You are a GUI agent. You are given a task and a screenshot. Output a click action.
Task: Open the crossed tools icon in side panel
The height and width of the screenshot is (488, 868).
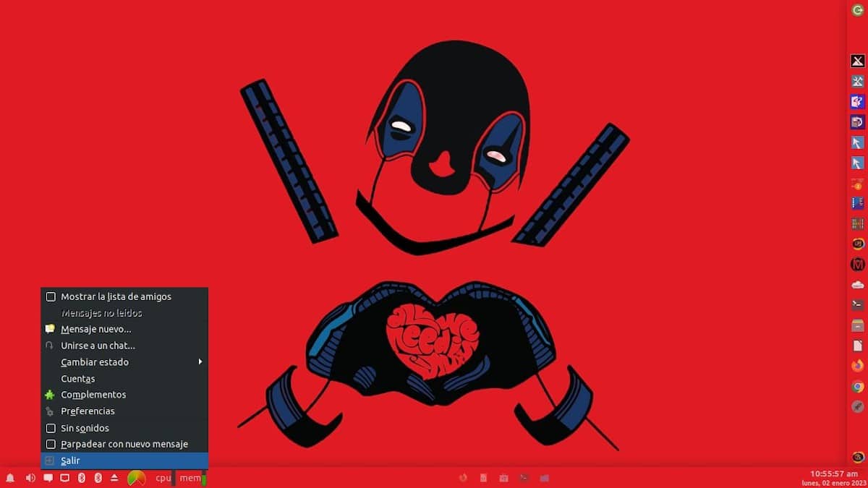[x=858, y=82]
